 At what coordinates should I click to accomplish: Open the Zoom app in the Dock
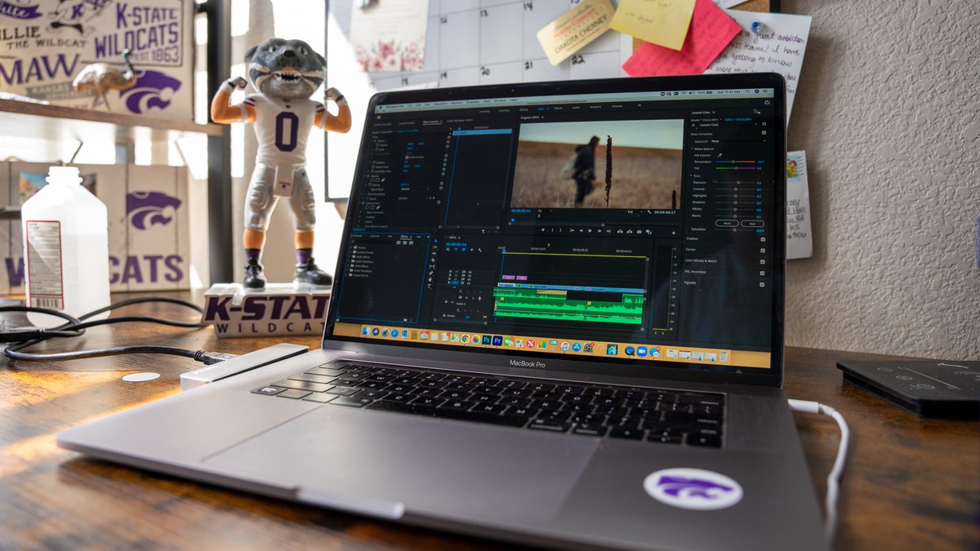coord(641,351)
